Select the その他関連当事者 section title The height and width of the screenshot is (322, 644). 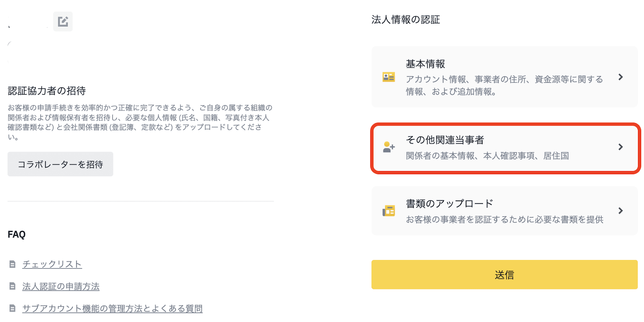445,140
